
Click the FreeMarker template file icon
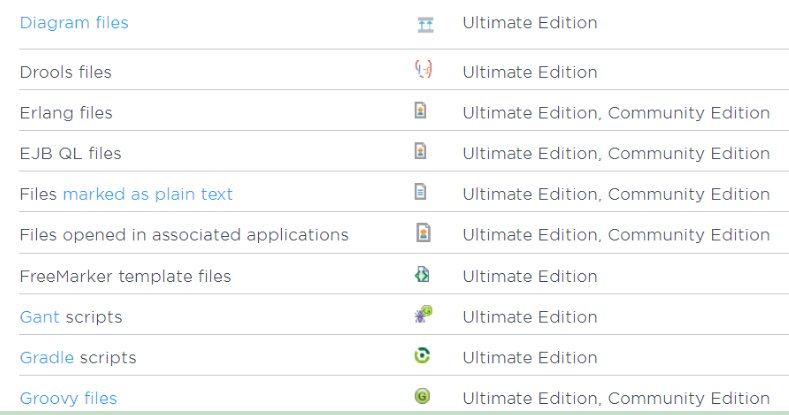(x=422, y=274)
